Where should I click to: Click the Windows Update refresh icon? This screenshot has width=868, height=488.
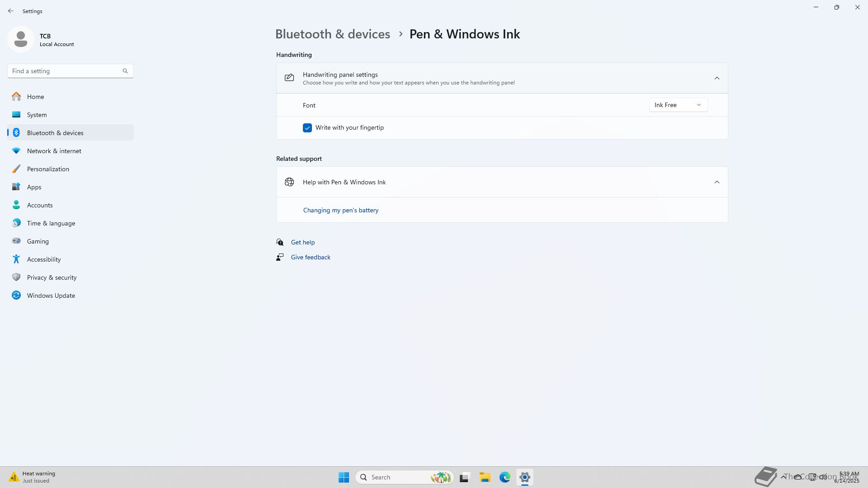pyautogui.click(x=16, y=295)
